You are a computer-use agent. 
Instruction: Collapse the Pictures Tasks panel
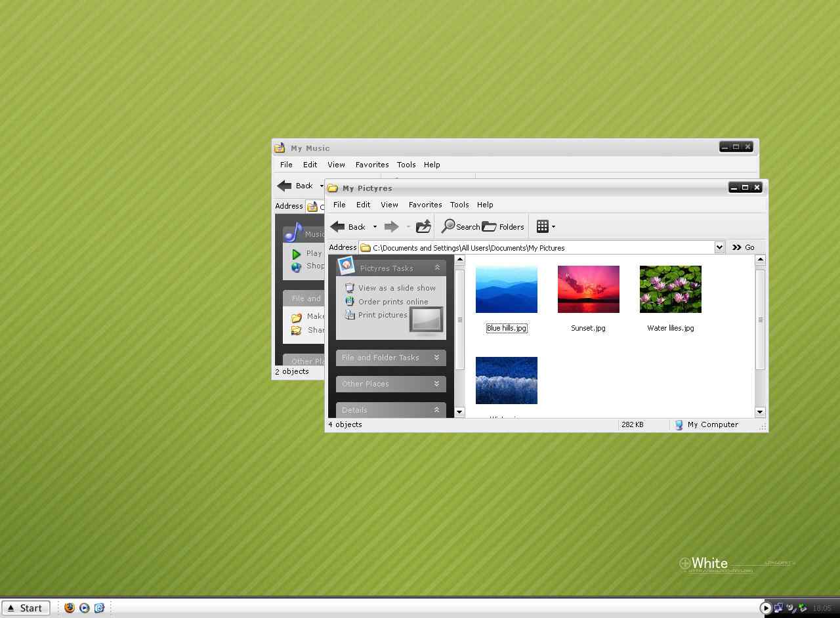tap(437, 268)
